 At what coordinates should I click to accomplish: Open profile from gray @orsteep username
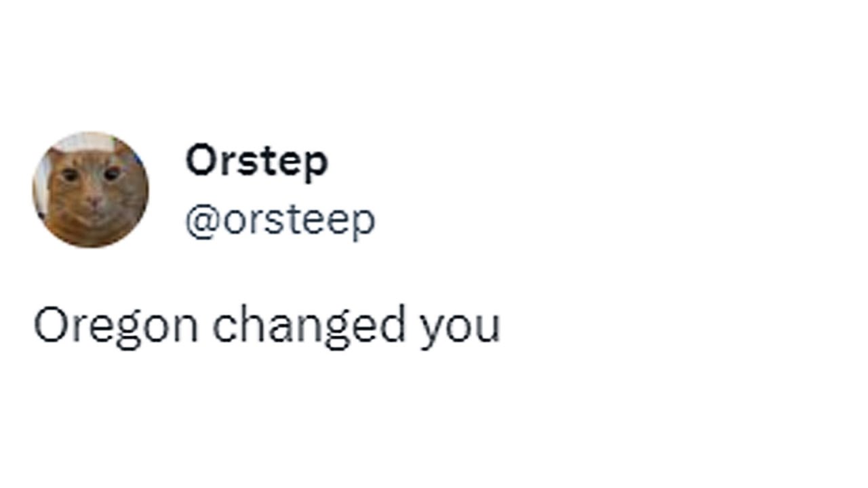(x=280, y=221)
